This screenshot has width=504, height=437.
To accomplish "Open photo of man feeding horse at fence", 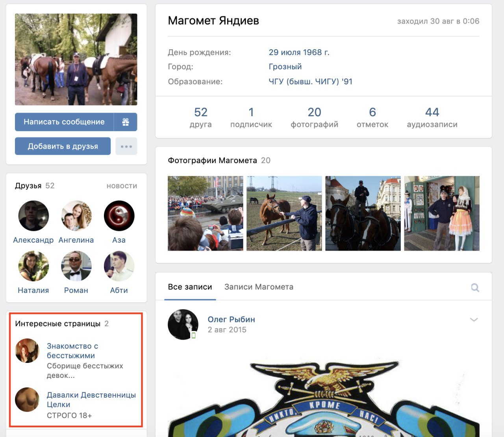I will [x=284, y=213].
